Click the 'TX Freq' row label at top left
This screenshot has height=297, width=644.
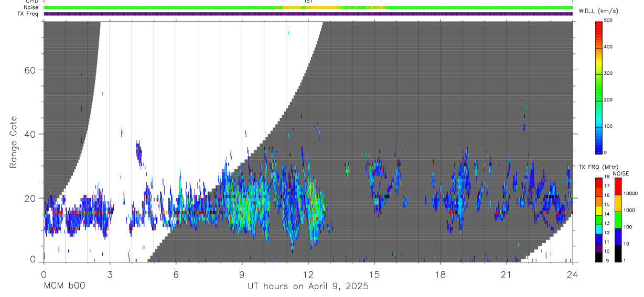coord(28,14)
